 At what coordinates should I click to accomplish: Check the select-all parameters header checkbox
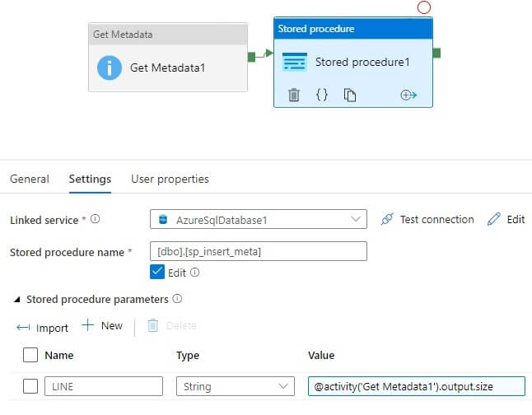[x=30, y=355]
